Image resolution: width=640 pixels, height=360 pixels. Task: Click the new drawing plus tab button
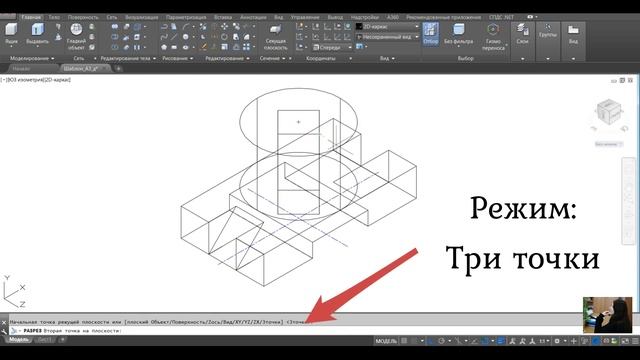click(118, 69)
